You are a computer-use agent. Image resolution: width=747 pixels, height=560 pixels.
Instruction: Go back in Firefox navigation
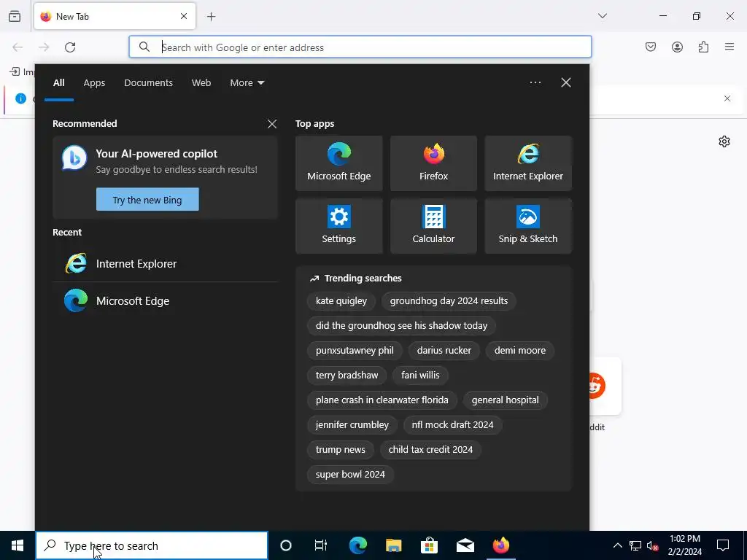(18, 47)
